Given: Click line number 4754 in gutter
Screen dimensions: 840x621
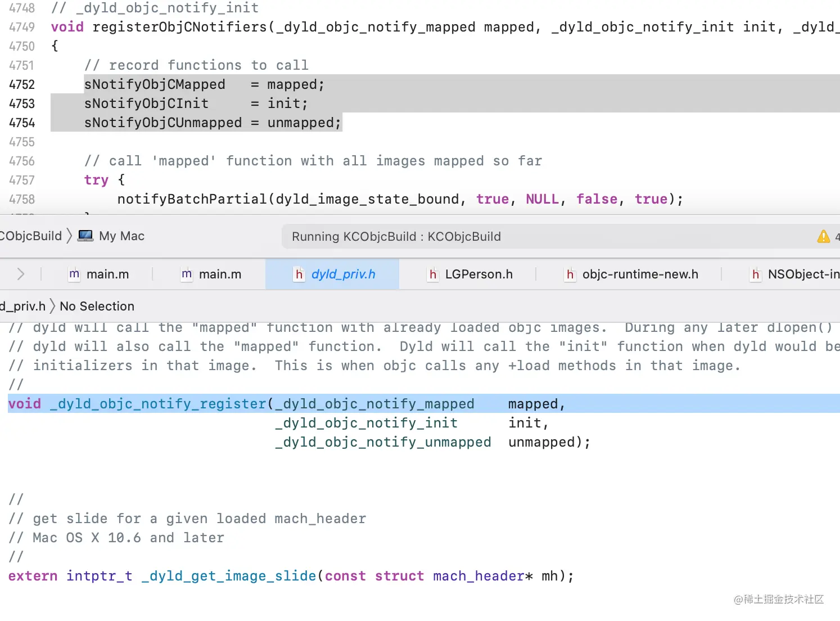Looking at the screenshot, I should point(22,123).
